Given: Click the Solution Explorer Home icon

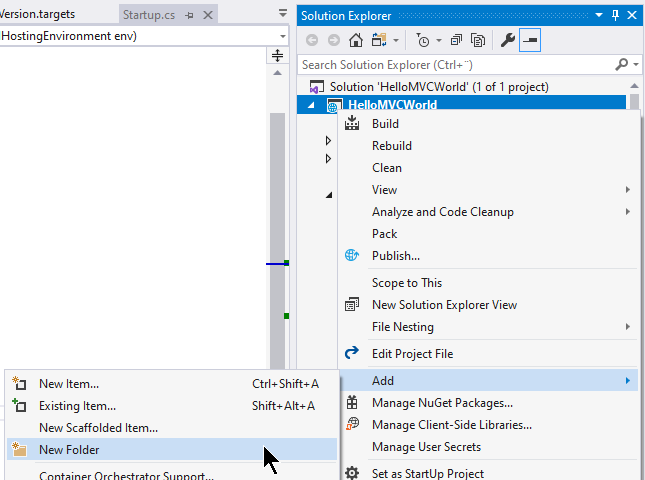Looking at the screenshot, I should (x=356, y=40).
